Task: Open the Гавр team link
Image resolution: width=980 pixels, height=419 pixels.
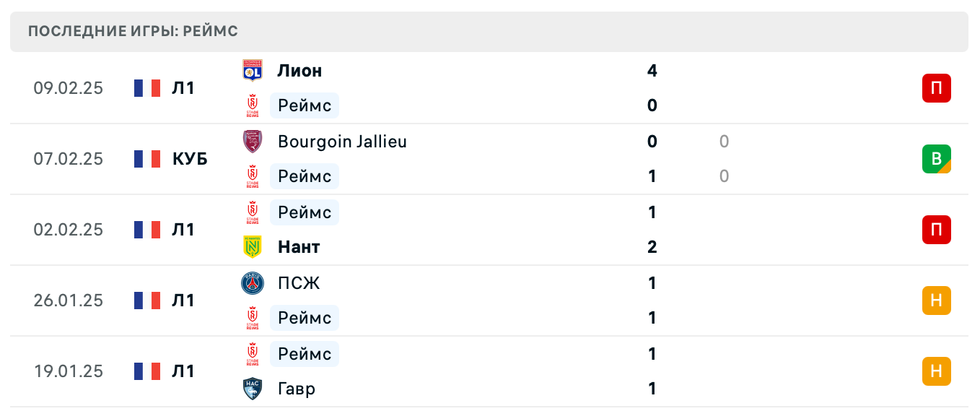Action: click(297, 389)
